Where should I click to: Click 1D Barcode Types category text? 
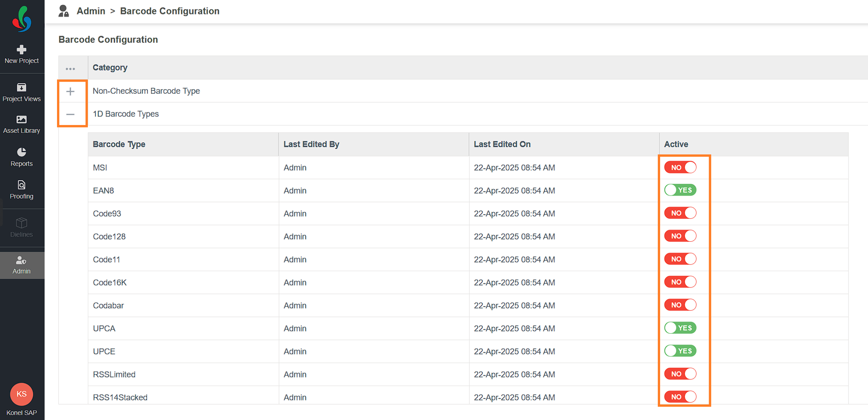(126, 114)
